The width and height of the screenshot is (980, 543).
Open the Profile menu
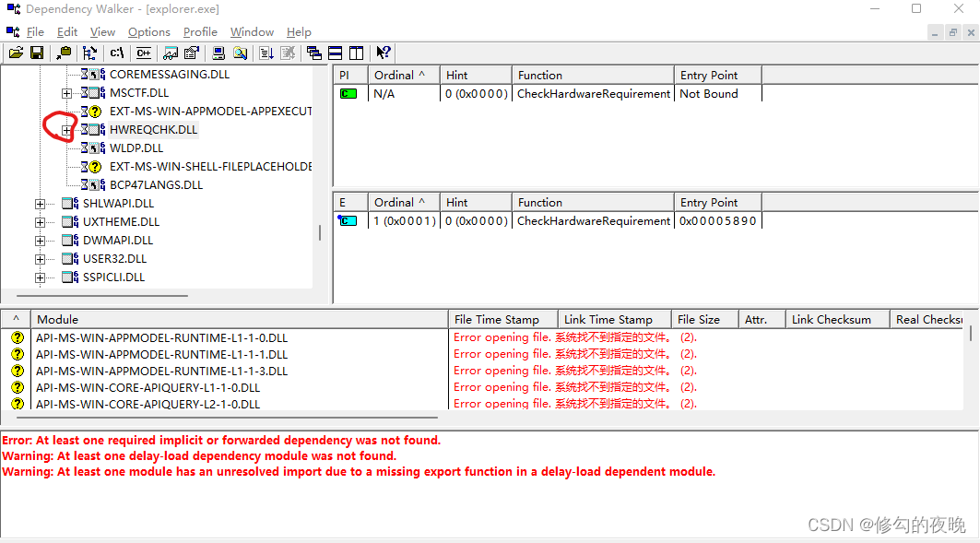point(200,32)
